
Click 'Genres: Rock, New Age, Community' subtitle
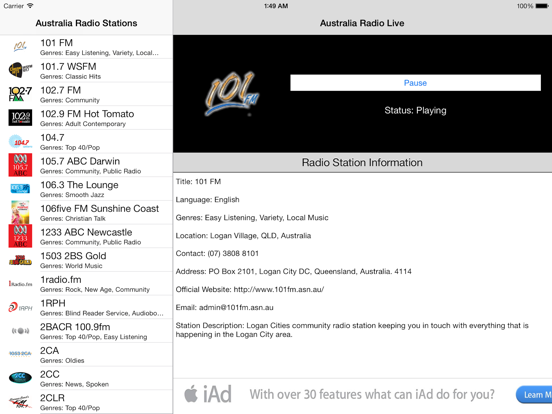pyautogui.click(x=95, y=289)
